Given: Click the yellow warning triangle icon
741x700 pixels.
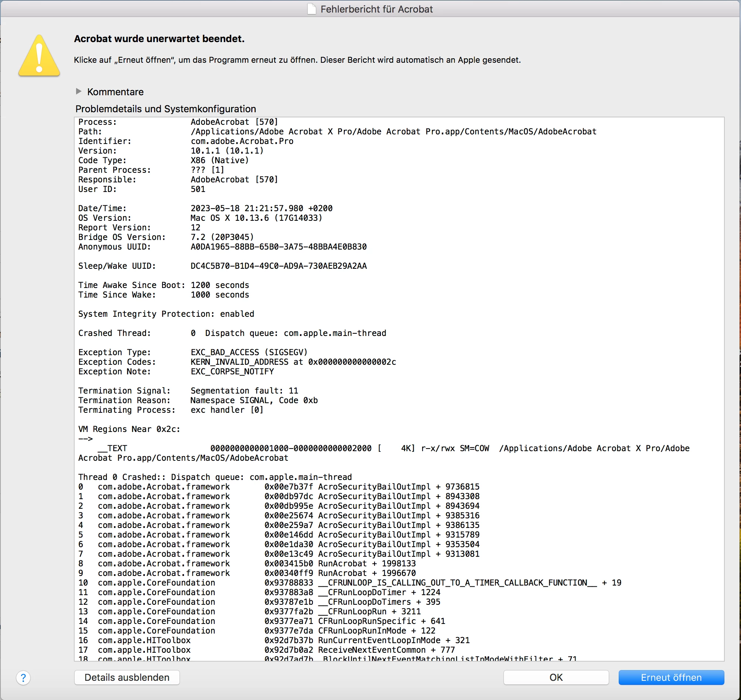Looking at the screenshot, I should [x=39, y=57].
